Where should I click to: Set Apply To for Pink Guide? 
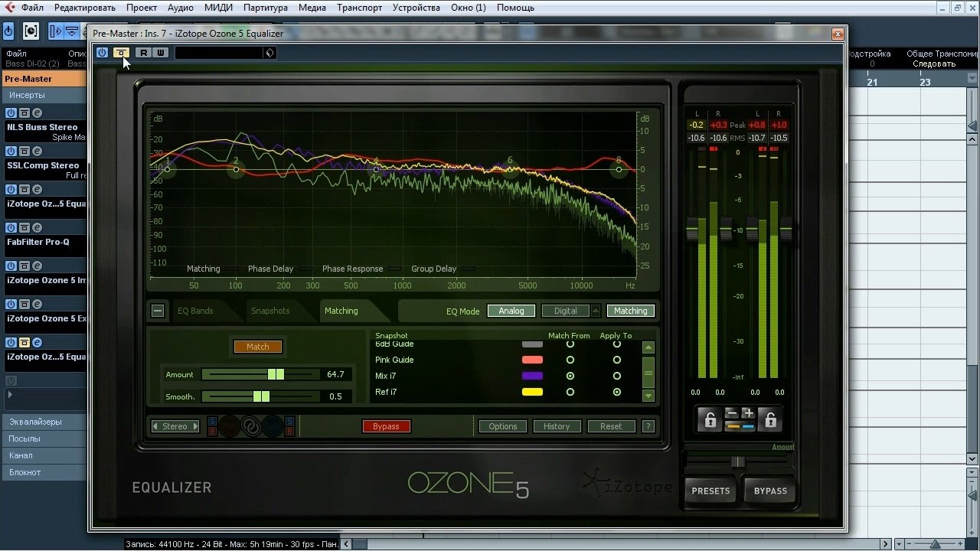(x=616, y=360)
